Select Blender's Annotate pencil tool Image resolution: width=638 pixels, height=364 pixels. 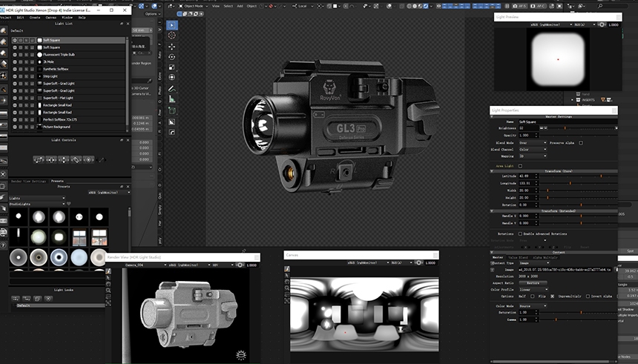pyautogui.click(x=171, y=89)
